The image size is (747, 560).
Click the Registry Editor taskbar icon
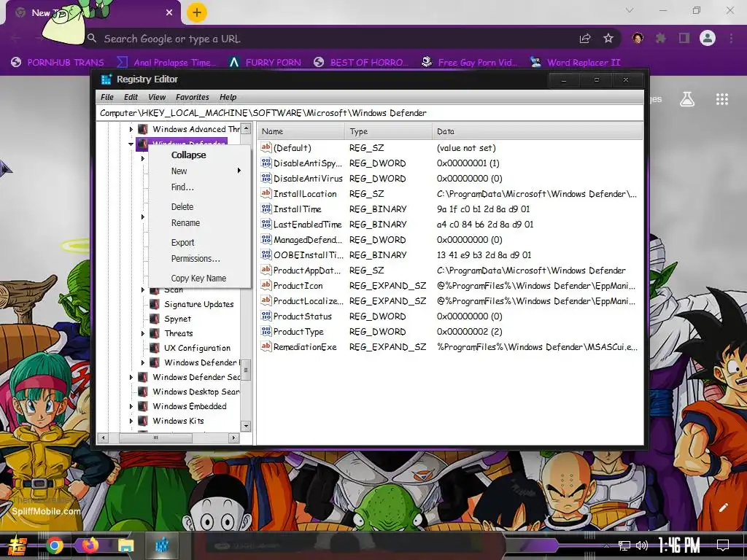pos(161,545)
